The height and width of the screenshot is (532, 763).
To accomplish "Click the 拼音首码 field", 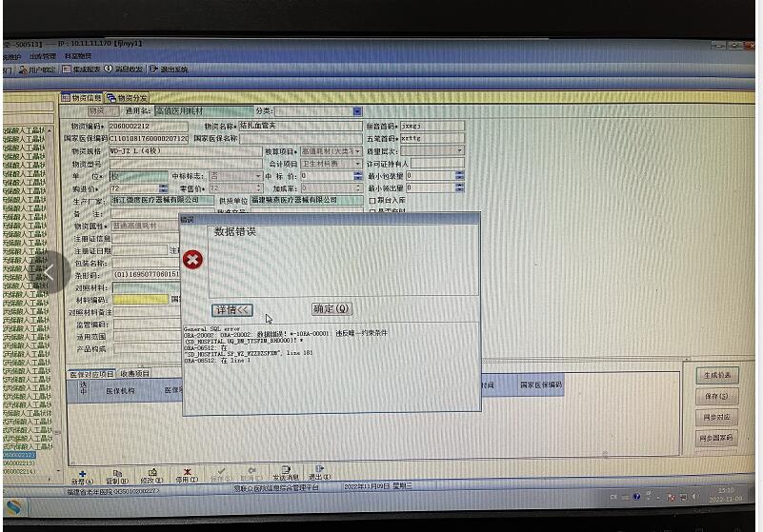I will click(x=432, y=126).
